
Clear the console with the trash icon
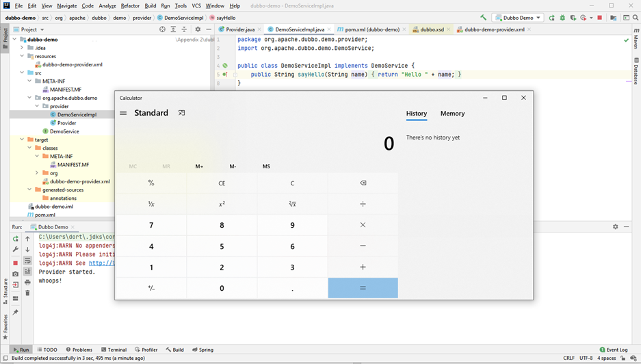(27, 293)
